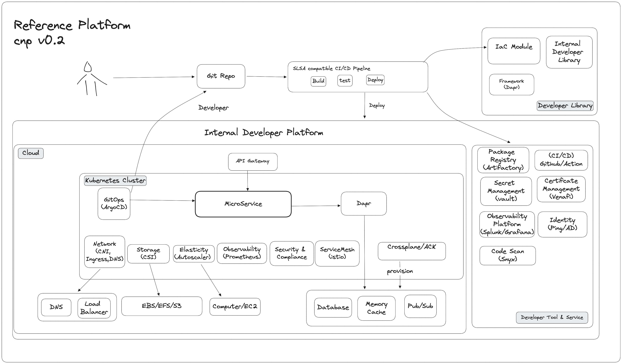Select the 'SLSA compatible CI/CD Pipeline' title
This screenshot has width=622, height=364.
coord(331,69)
